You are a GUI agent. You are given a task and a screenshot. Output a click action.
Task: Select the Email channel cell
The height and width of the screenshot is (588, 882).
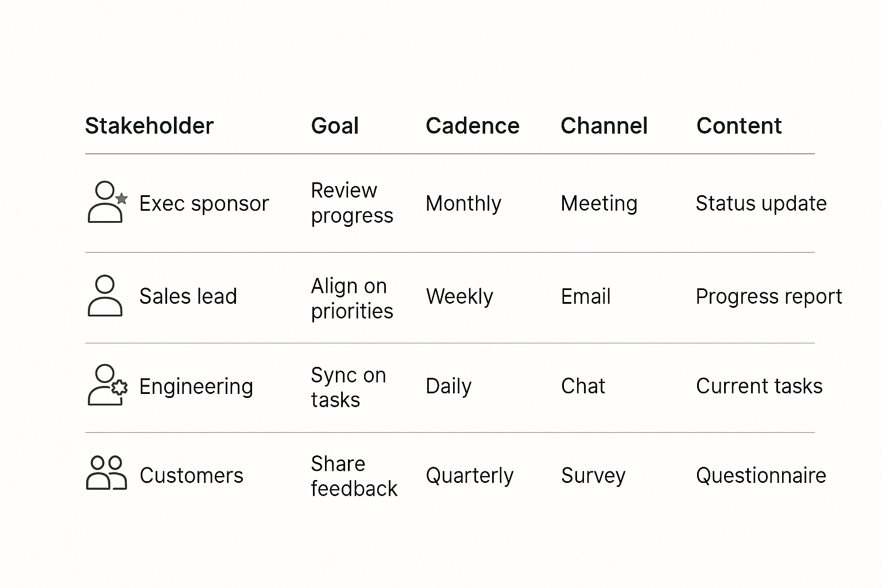point(586,296)
